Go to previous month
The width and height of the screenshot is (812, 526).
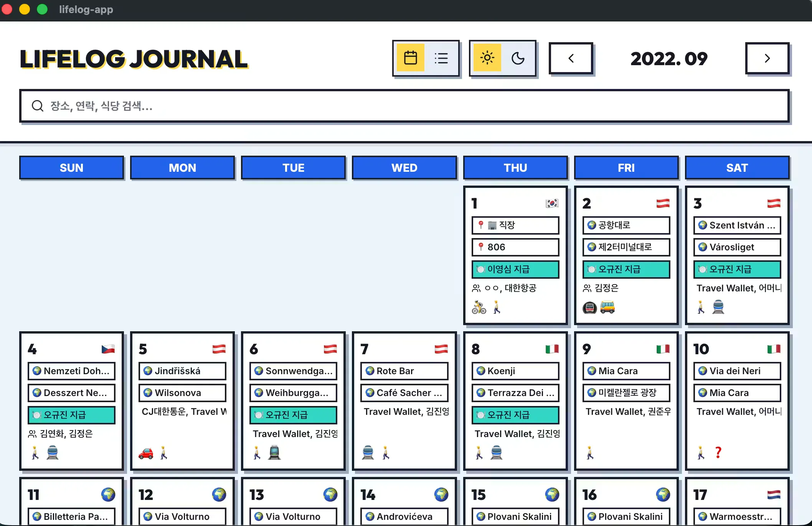coord(571,58)
